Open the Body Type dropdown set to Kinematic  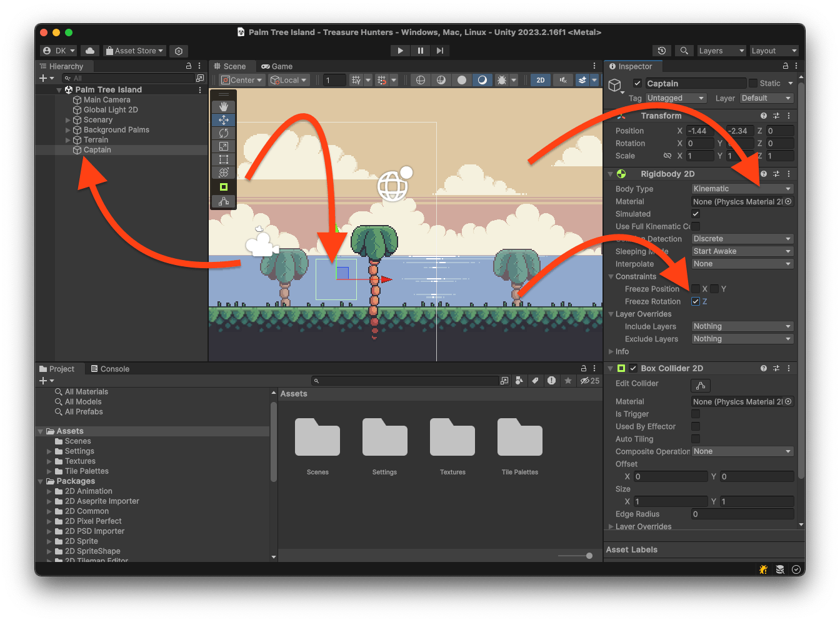click(742, 188)
